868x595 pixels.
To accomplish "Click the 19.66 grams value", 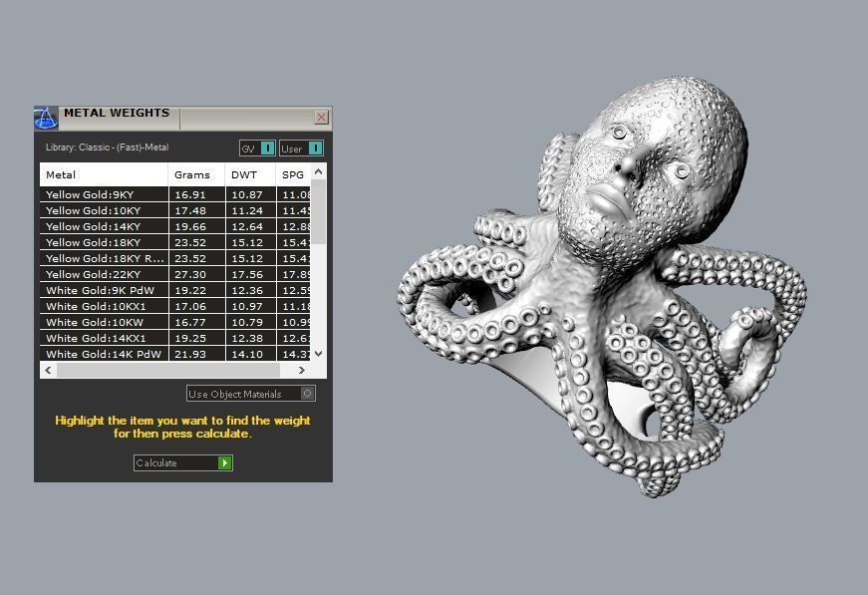I will [190, 227].
